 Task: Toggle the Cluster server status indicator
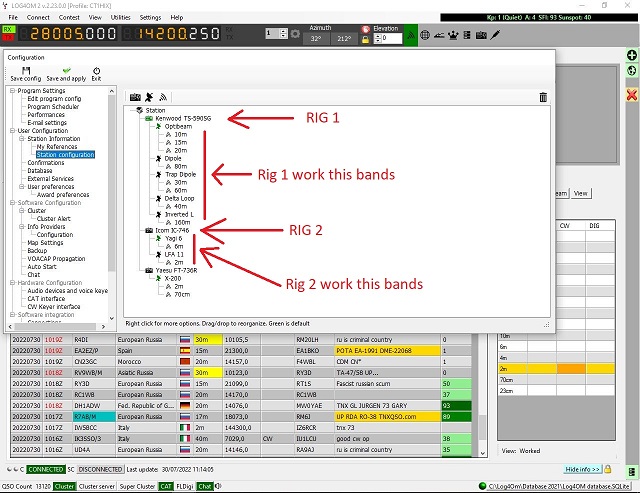97,486
